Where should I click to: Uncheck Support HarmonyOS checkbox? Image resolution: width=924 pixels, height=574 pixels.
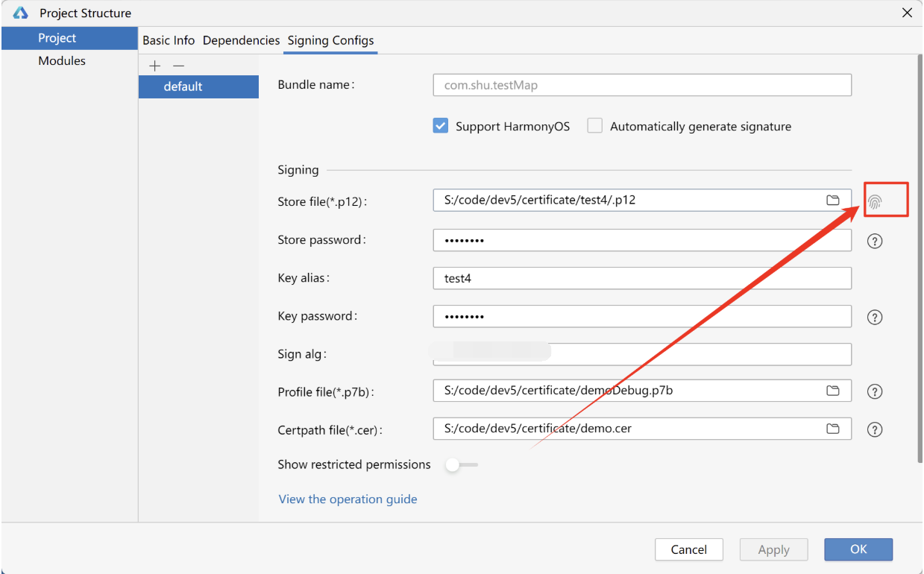(x=440, y=126)
